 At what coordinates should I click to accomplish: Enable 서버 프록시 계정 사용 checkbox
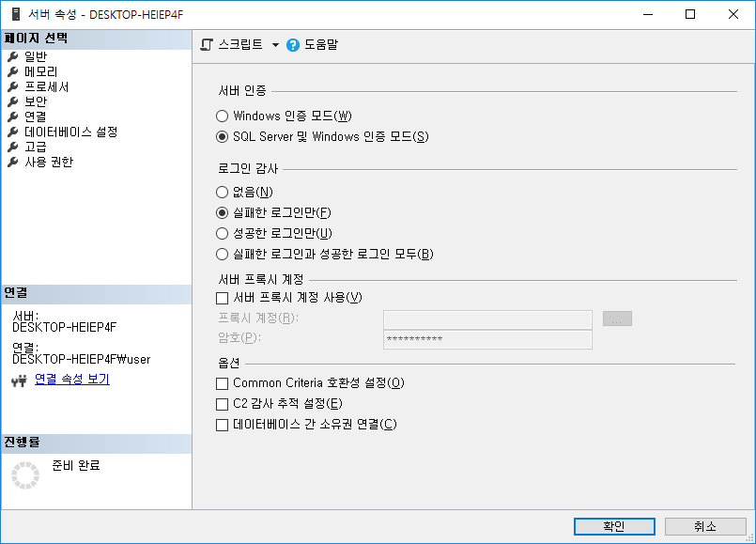(x=222, y=298)
